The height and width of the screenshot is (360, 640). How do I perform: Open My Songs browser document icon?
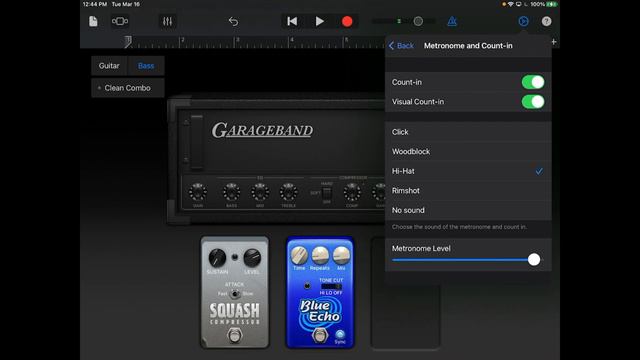pos(93,21)
